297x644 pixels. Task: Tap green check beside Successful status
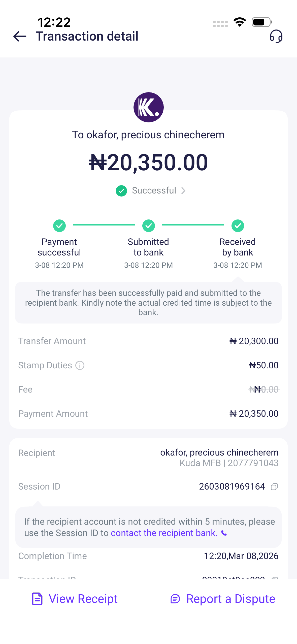[x=121, y=191]
